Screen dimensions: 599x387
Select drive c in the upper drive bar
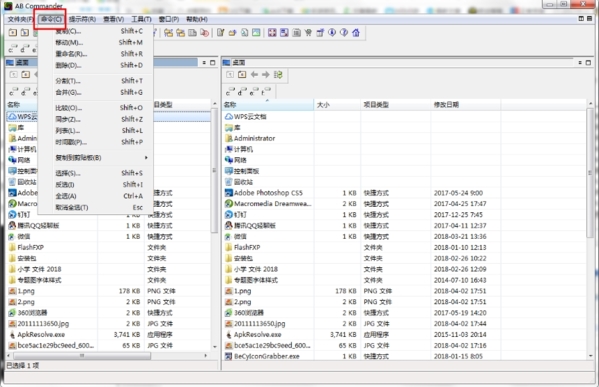[x=13, y=49]
